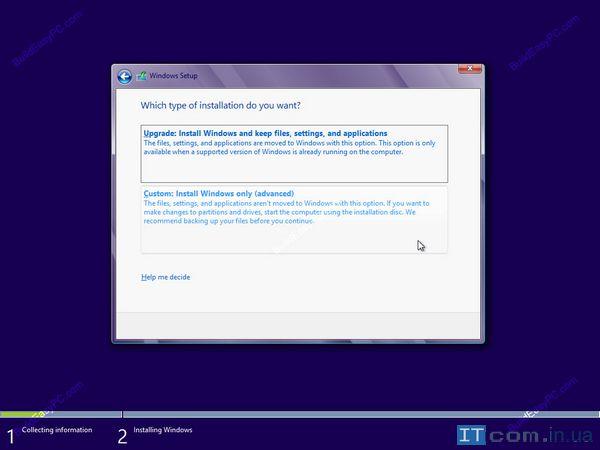Screen dimensions: 600x450
Task: Open the Help me decide link
Action: pyautogui.click(x=166, y=277)
